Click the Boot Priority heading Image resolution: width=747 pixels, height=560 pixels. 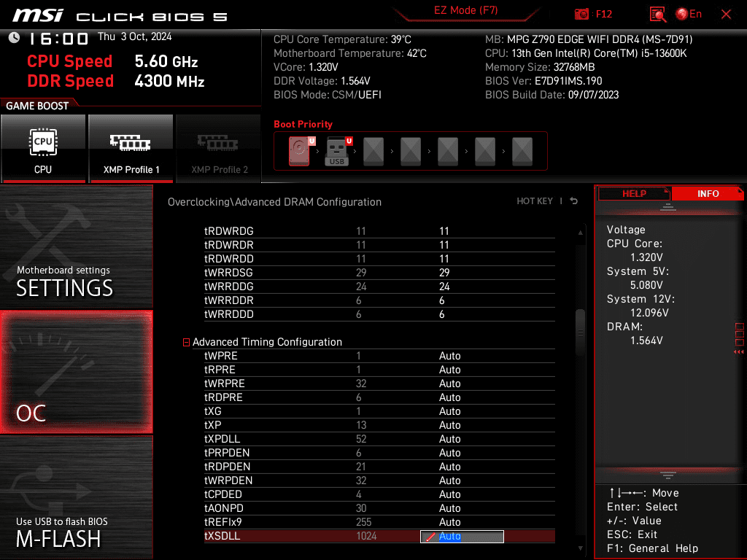pos(303,124)
